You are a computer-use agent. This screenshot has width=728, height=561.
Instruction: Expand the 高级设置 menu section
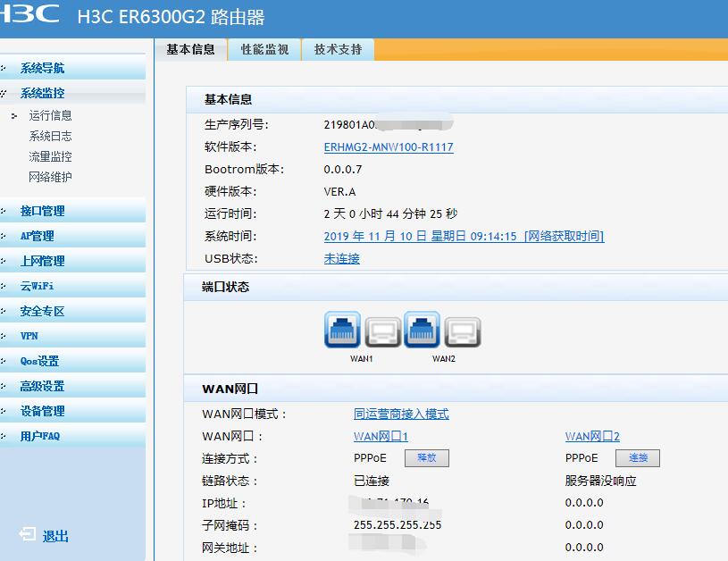click(72, 386)
